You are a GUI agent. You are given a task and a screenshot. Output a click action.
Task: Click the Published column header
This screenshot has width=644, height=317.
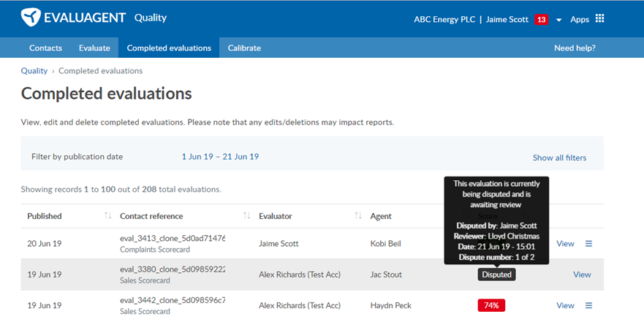point(45,216)
